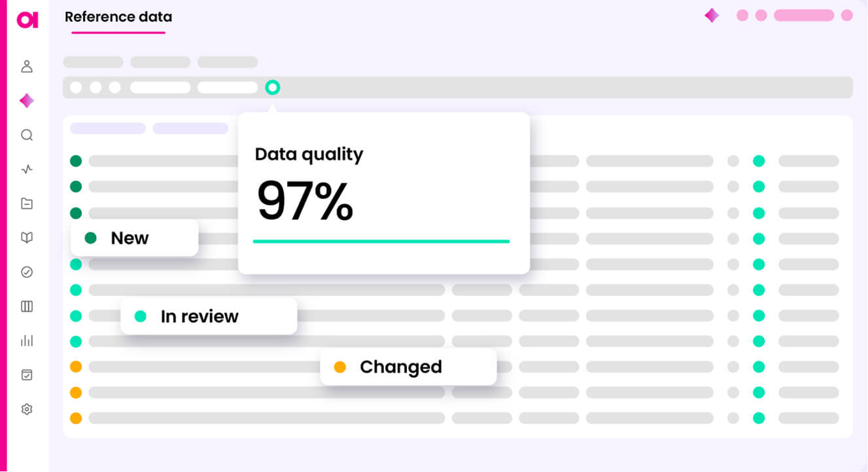Viewport: 868px width, 472px height.
Task: Select the New status label
Action: tap(130, 238)
